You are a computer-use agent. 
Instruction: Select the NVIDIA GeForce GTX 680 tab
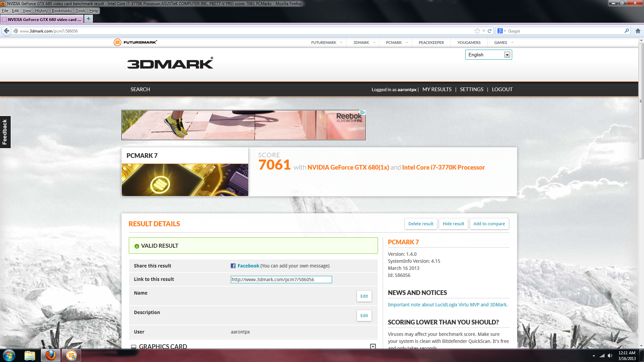click(x=42, y=19)
